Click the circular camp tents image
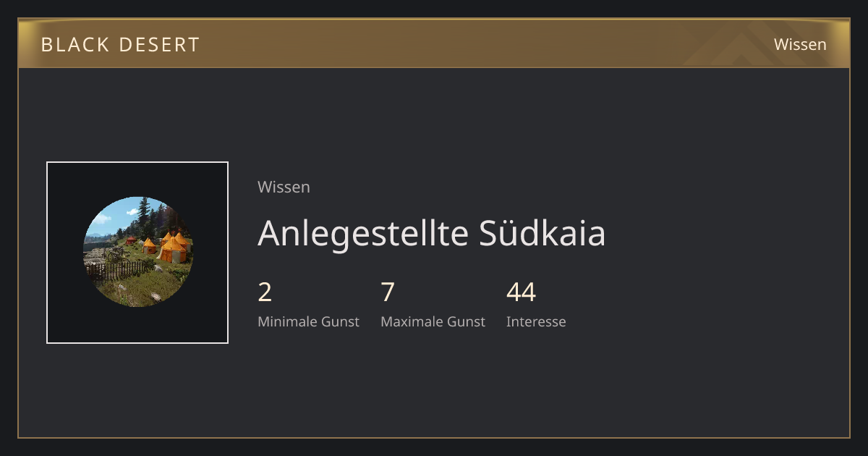Screen dimensions: 868x456 tap(137, 252)
